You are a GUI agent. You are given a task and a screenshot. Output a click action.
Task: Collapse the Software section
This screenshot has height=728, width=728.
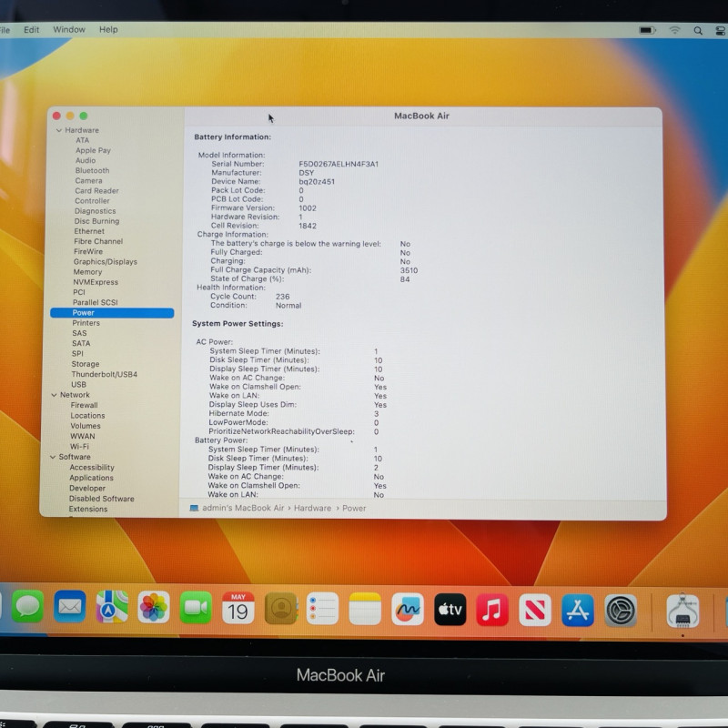(53, 458)
